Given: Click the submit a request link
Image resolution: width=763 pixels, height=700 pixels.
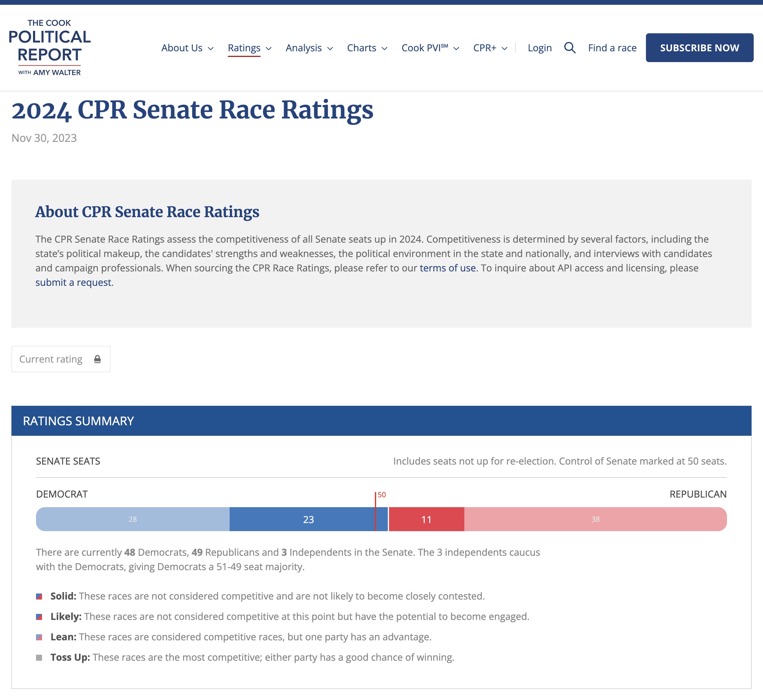Looking at the screenshot, I should click(x=73, y=283).
